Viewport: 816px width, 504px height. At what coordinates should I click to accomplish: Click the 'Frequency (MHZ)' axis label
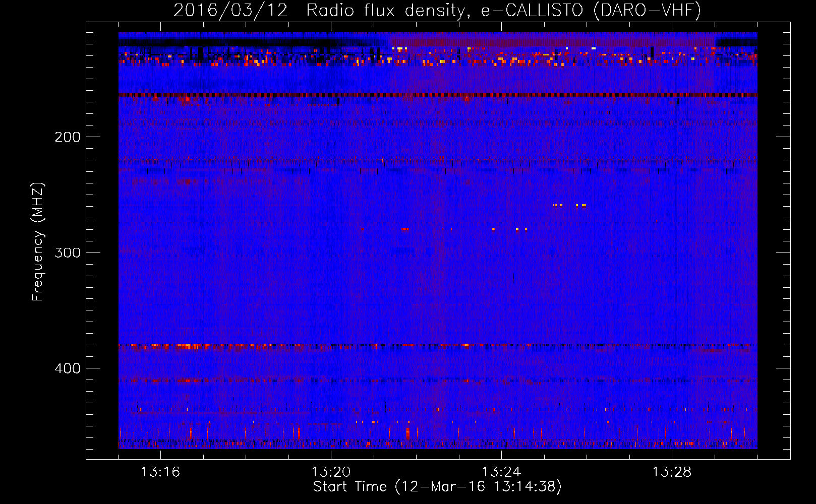[x=38, y=241]
